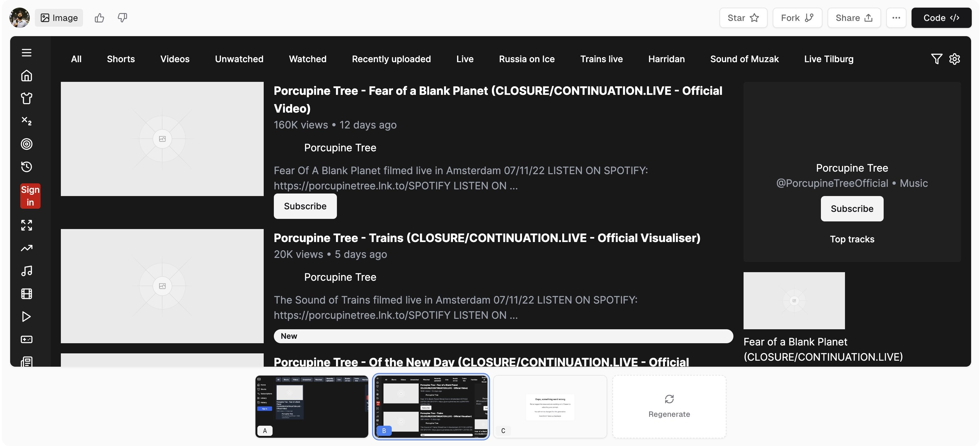Open Of the New Day video title

point(481,361)
